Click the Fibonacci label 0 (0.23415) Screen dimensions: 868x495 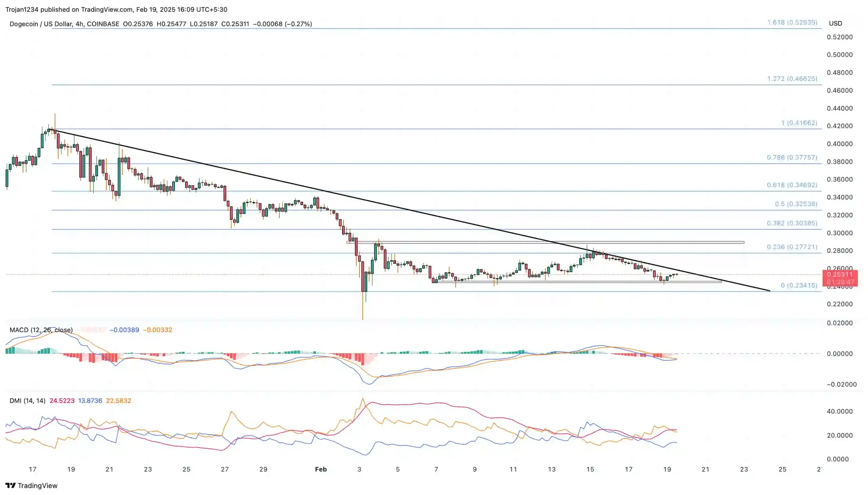(799, 285)
